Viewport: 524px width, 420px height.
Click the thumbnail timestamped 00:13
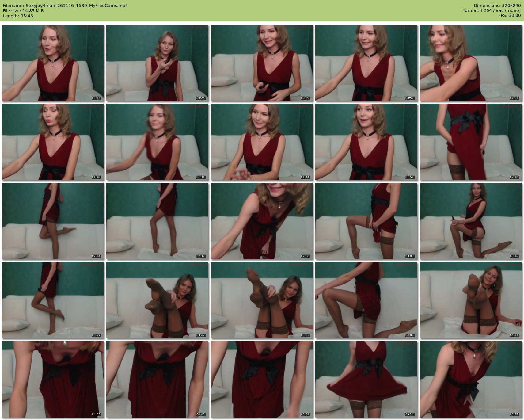coord(52,63)
